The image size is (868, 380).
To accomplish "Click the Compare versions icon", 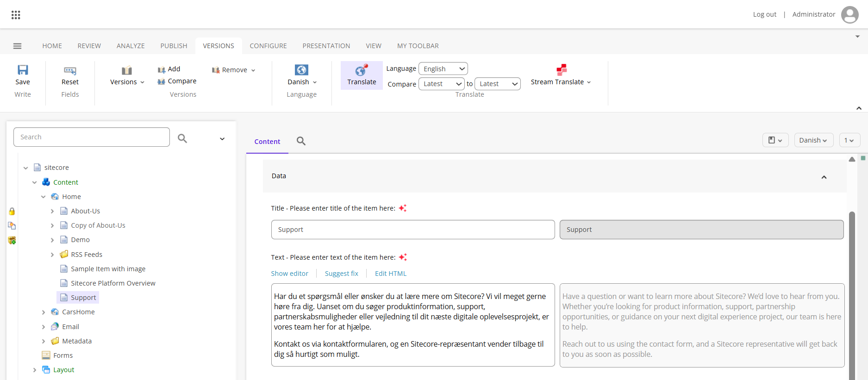I will point(161,81).
